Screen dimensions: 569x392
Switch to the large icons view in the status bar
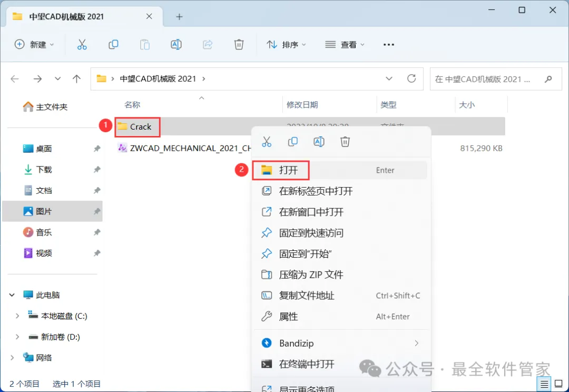pos(559,384)
